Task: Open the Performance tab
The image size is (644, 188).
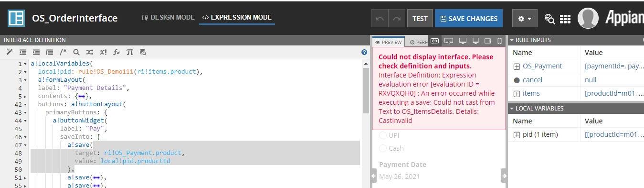Action: [418, 42]
